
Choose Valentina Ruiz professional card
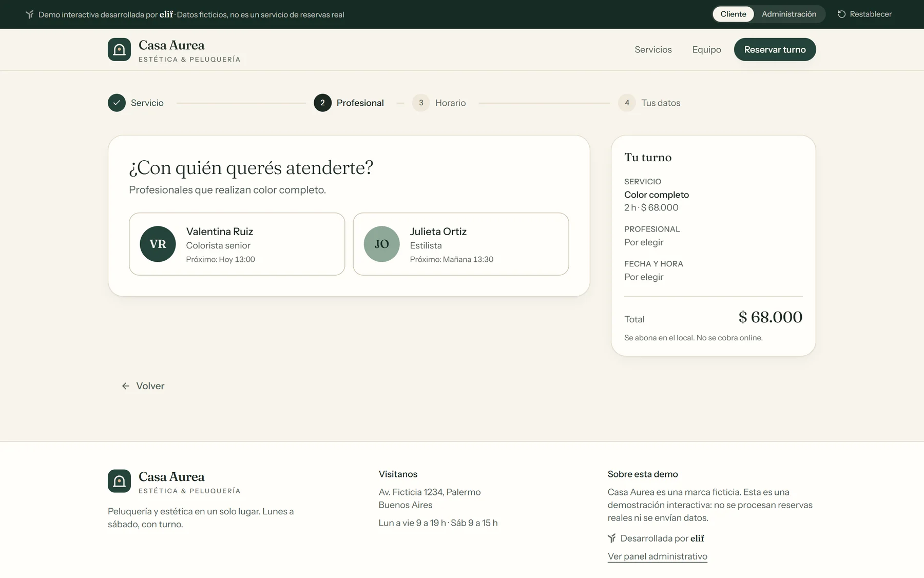coord(237,244)
